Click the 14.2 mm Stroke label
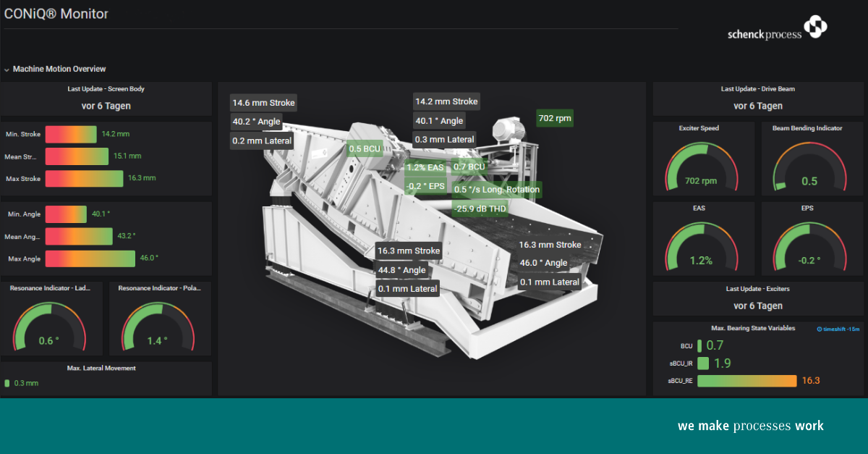 [446, 101]
